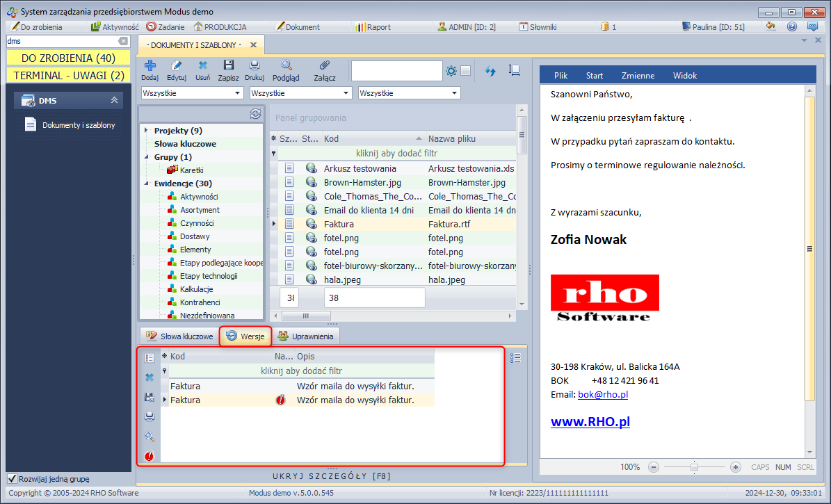
Task: Click the red exclamation icon in versions sidebar
Action: (150, 456)
